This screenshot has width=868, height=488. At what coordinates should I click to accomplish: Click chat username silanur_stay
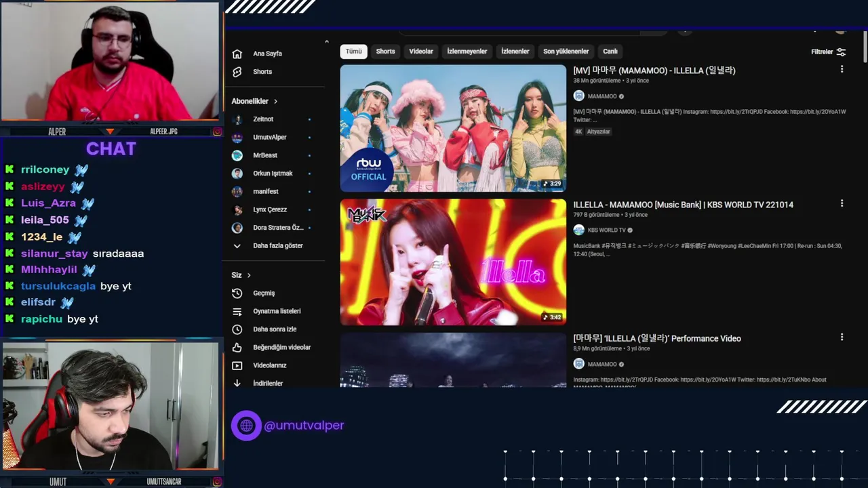click(54, 253)
